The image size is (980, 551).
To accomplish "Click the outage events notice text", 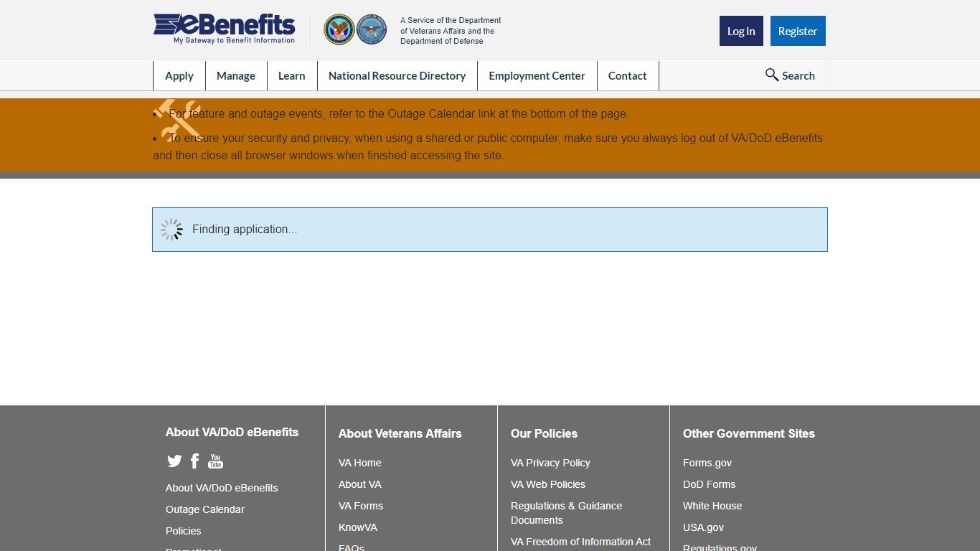I will 399,113.
